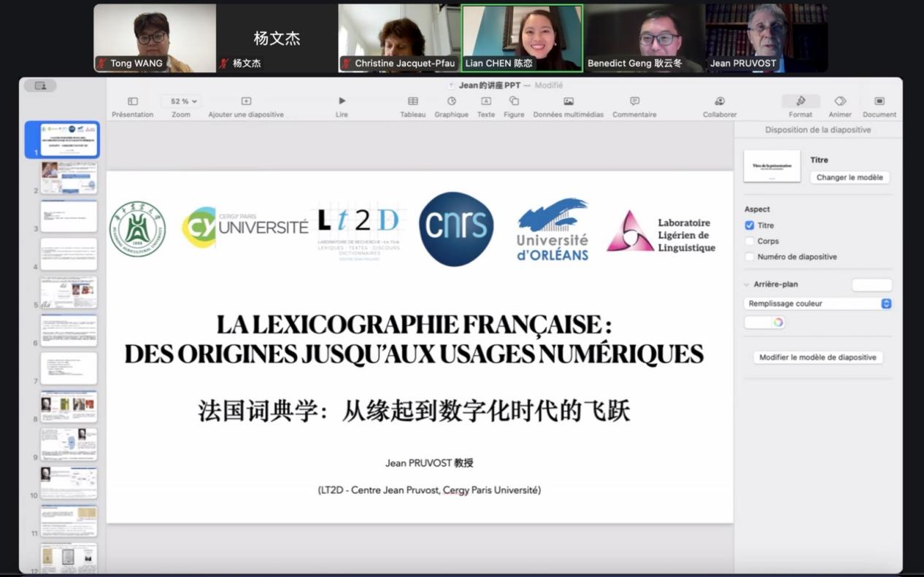
Task: Open the 52 % zoom dropdown
Action: click(180, 101)
